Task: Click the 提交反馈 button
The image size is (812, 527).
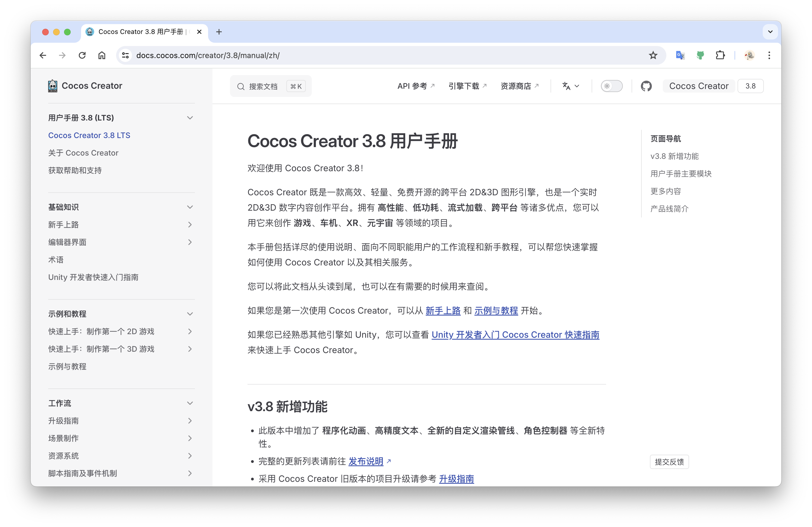Action: 669,462
